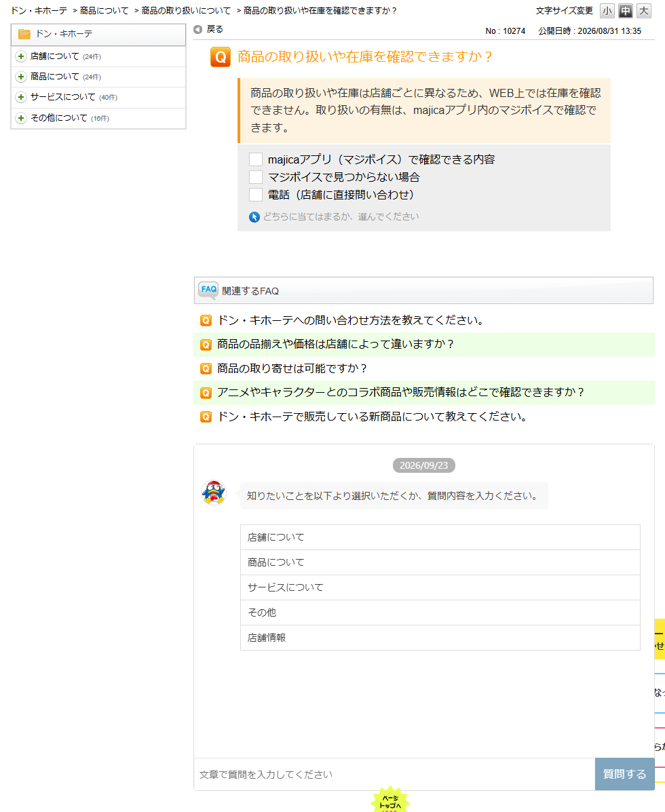This screenshot has width=665, height=812.
Task: Click the question title 商品の取り扱いや在庫を確認できますか？
Action: coord(364,57)
